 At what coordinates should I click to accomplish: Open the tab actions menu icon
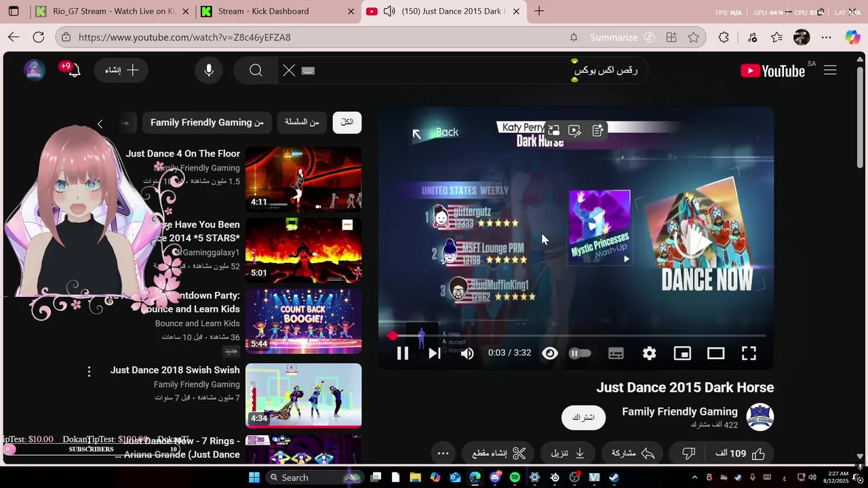[x=14, y=12]
